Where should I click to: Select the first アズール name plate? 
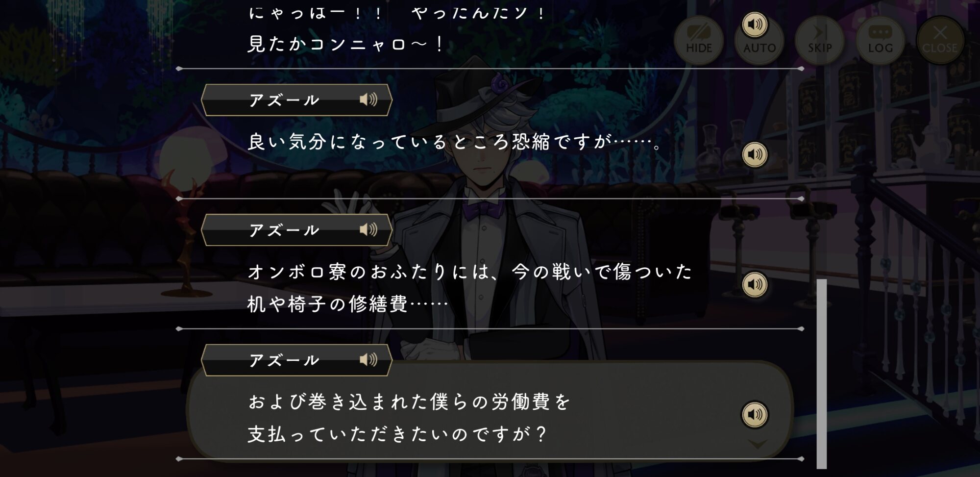tap(296, 100)
